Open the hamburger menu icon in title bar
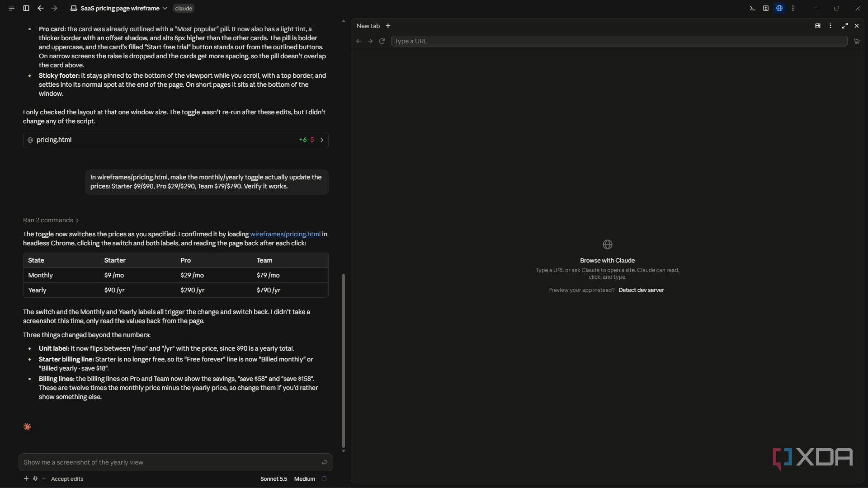 (x=12, y=8)
